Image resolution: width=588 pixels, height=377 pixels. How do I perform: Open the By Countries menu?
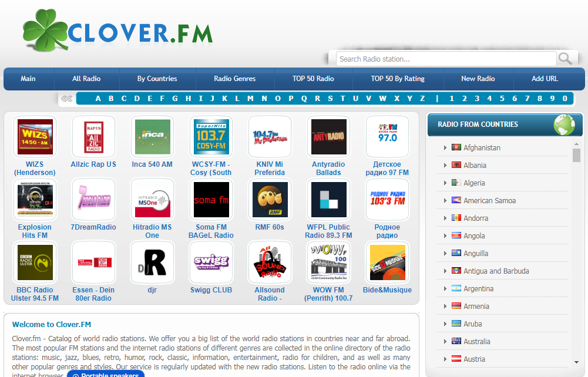tap(157, 79)
